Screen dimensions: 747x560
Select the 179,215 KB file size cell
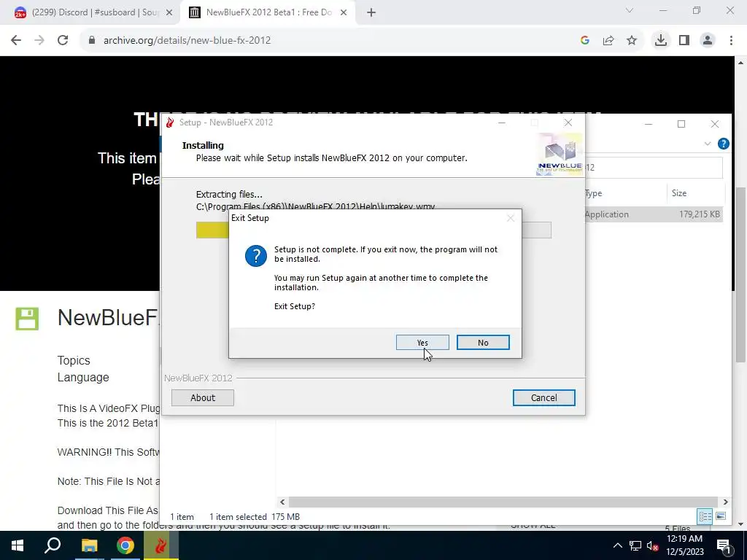tap(700, 214)
